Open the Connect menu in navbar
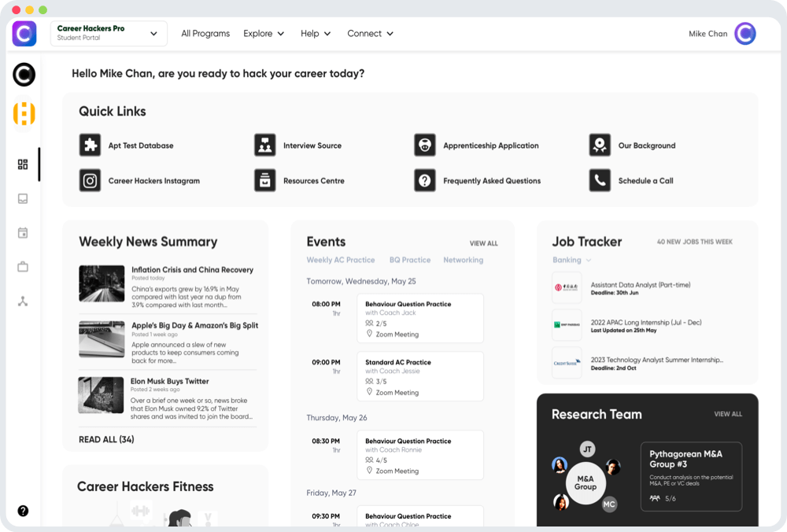The image size is (787, 532). [371, 34]
